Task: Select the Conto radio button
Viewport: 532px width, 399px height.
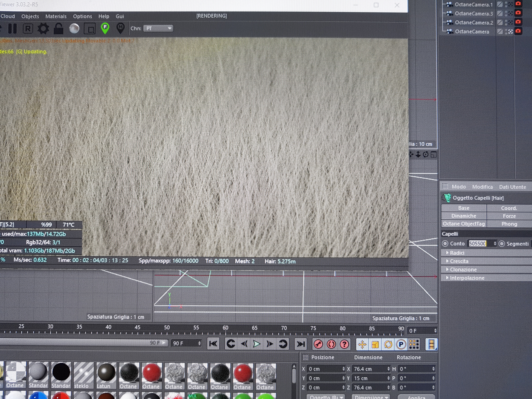Action: 445,243
